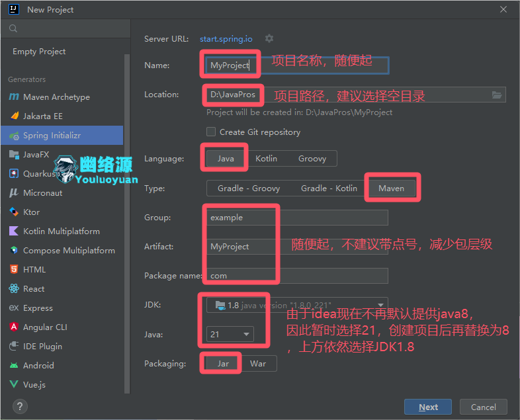Click the Next button
The image size is (520, 420).
(428, 407)
